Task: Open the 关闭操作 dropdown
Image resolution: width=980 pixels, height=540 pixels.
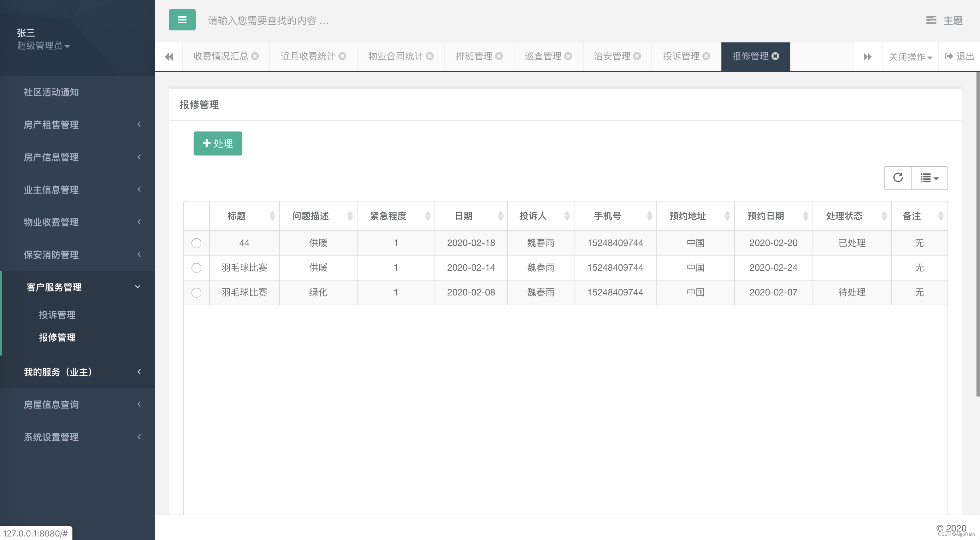Action: pyautogui.click(x=910, y=57)
